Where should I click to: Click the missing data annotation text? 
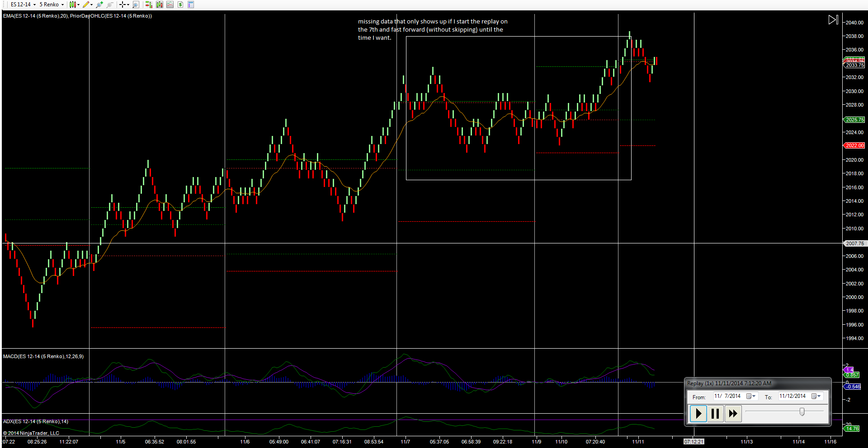[433, 29]
